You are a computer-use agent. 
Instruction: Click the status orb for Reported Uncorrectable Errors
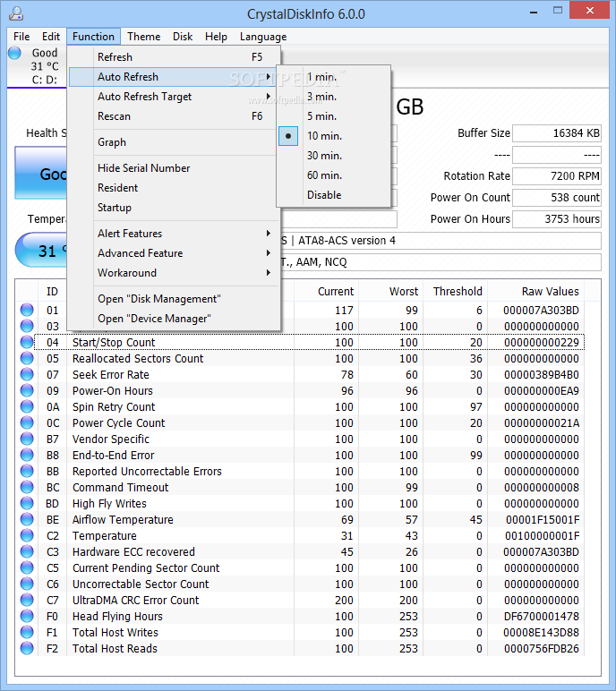[27, 471]
